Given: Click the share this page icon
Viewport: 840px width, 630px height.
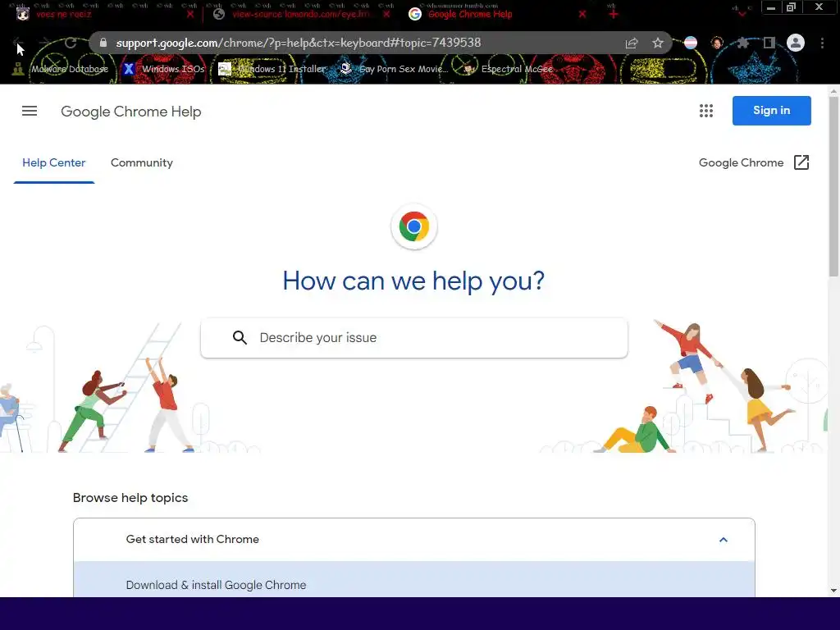Looking at the screenshot, I should pos(632,43).
